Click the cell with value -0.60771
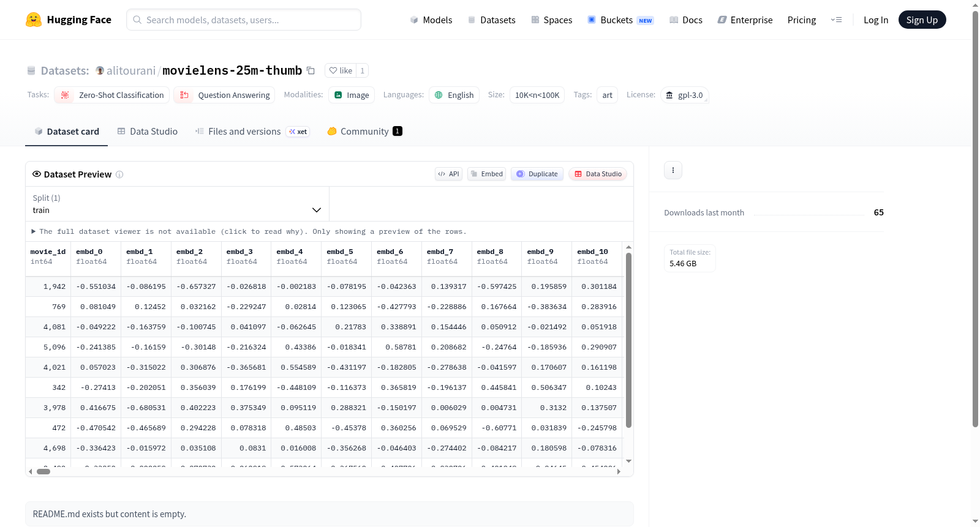 pos(497,428)
